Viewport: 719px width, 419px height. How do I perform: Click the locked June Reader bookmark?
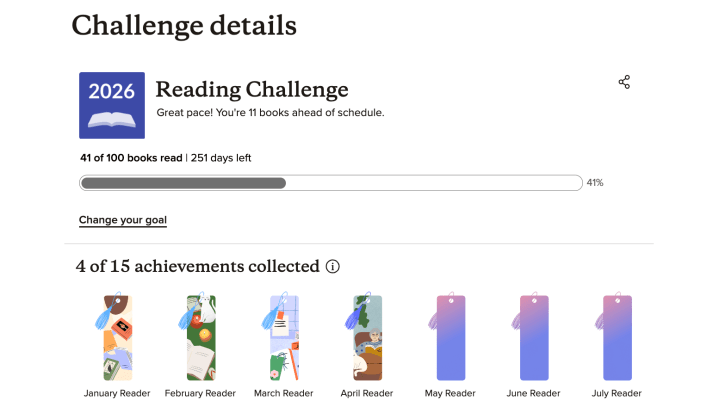tap(534, 337)
